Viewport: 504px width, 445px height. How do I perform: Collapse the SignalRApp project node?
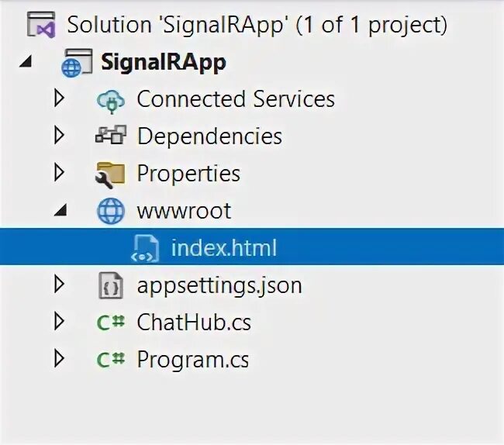26,63
